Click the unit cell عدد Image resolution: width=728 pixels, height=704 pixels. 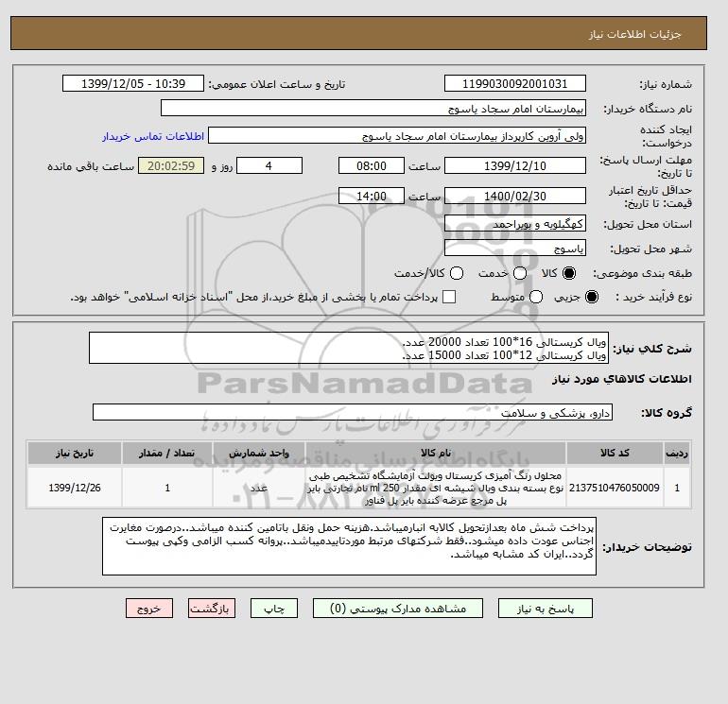259,488
